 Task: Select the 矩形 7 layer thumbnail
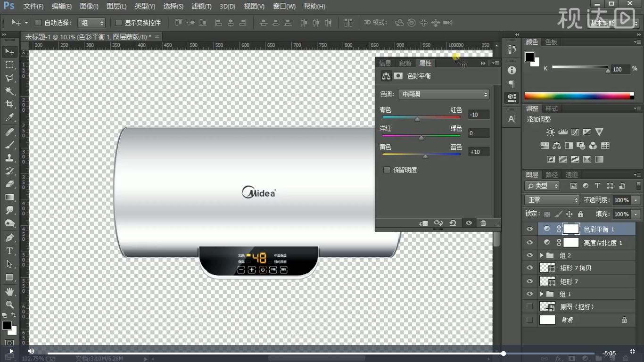coord(547,281)
